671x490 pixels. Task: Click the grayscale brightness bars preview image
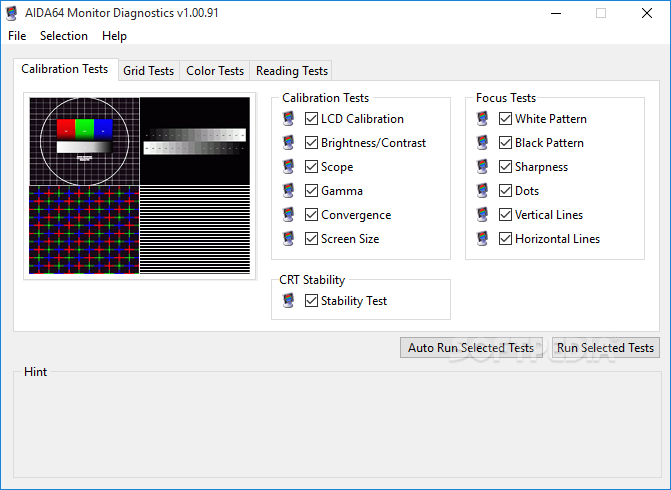[195, 141]
